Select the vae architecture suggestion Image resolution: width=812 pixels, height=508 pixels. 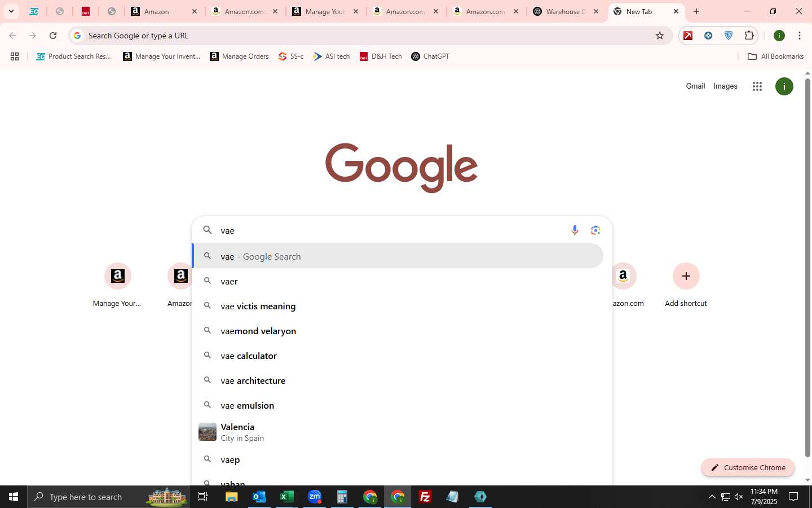(x=398, y=380)
